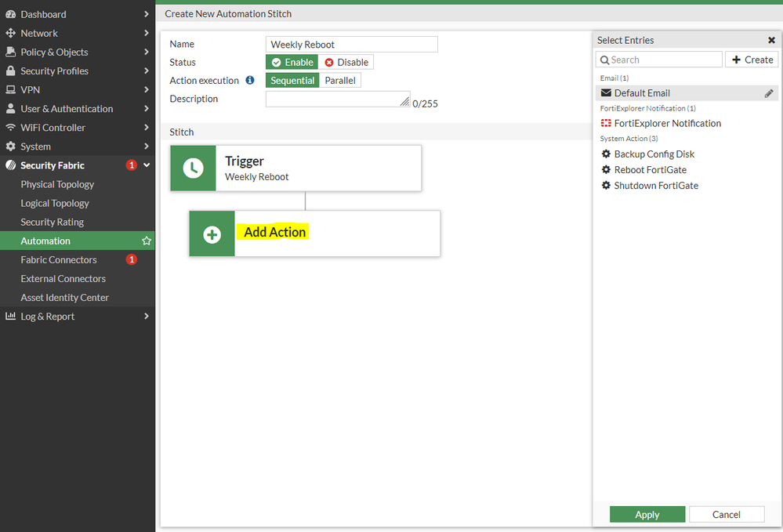Click Create in Select Entries
The height and width of the screenshot is (532, 783).
pos(752,60)
